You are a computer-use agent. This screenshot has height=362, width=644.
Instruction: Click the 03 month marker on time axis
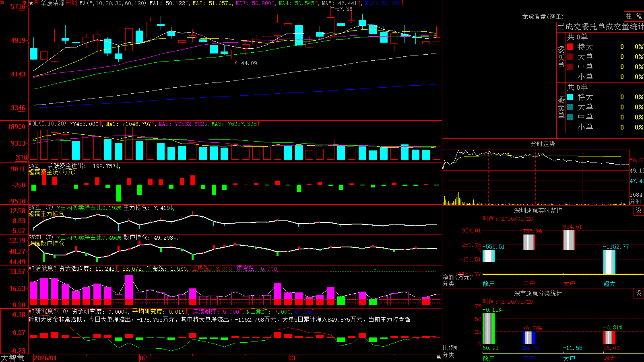click(x=292, y=358)
